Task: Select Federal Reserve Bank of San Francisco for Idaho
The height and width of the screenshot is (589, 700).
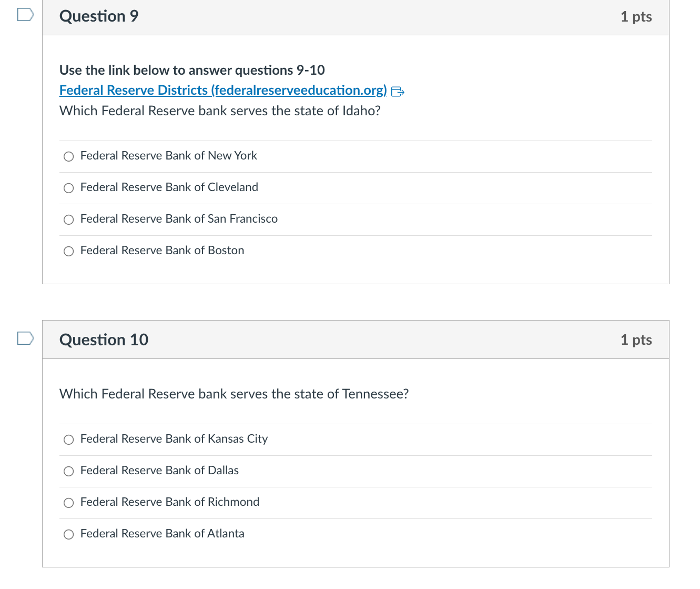Action: click(68, 219)
